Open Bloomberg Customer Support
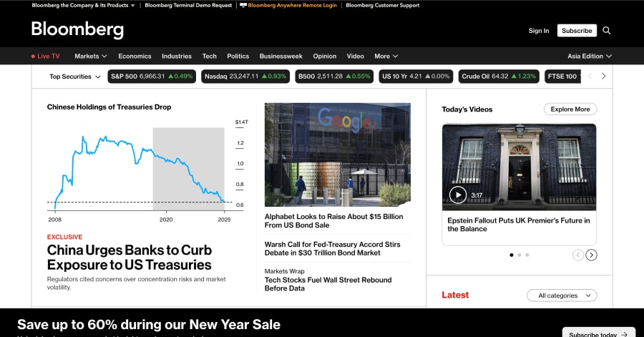 tap(383, 5)
